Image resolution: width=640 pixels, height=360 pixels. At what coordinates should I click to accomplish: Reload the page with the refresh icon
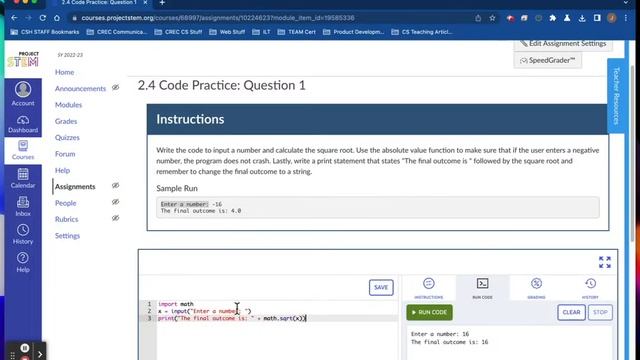tap(42, 18)
